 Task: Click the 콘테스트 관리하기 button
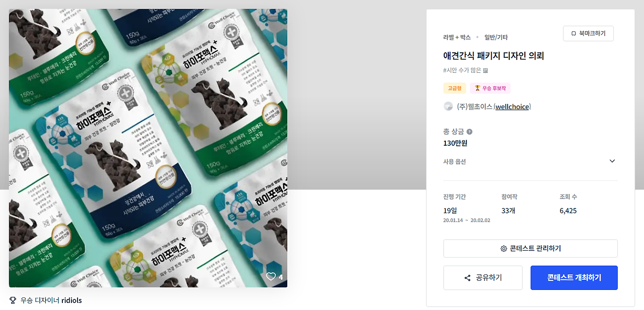[x=530, y=249]
